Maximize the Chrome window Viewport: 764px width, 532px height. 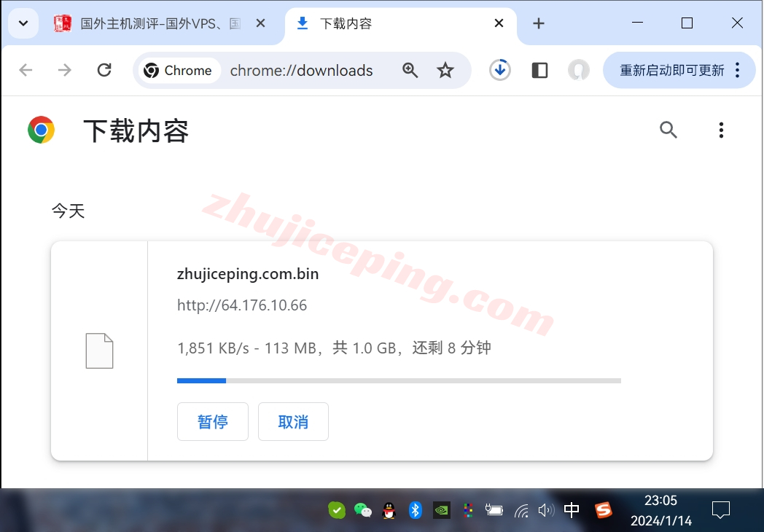pos(687,23)
